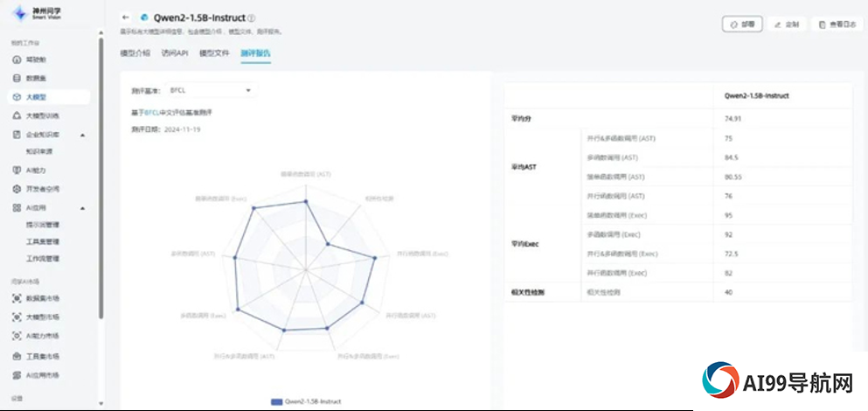Open the AI应用市场 market icon
This screenshot has height=411, width=868.
pyautogui.click(x=17, y=375)
